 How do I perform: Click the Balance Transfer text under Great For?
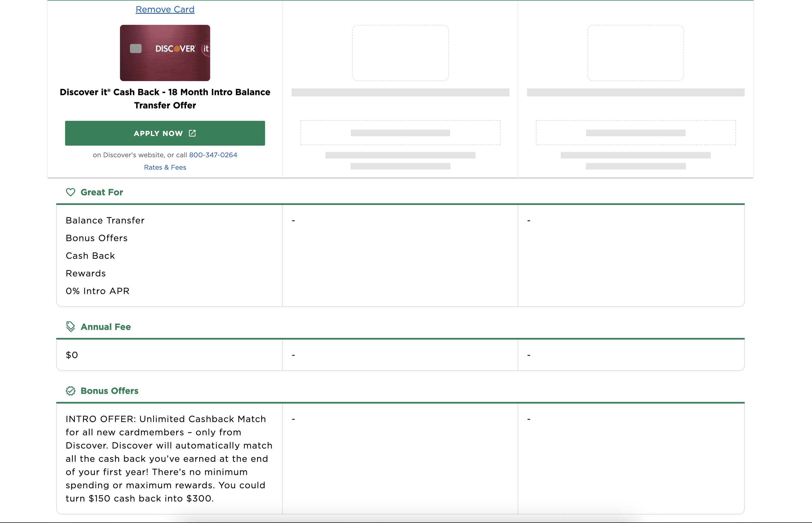point(105,220)
